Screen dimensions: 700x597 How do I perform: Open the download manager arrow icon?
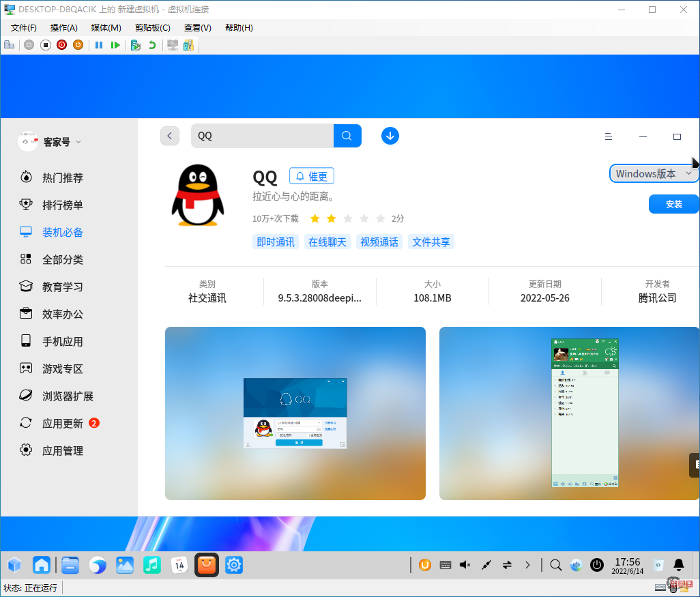tap(390, 136)
